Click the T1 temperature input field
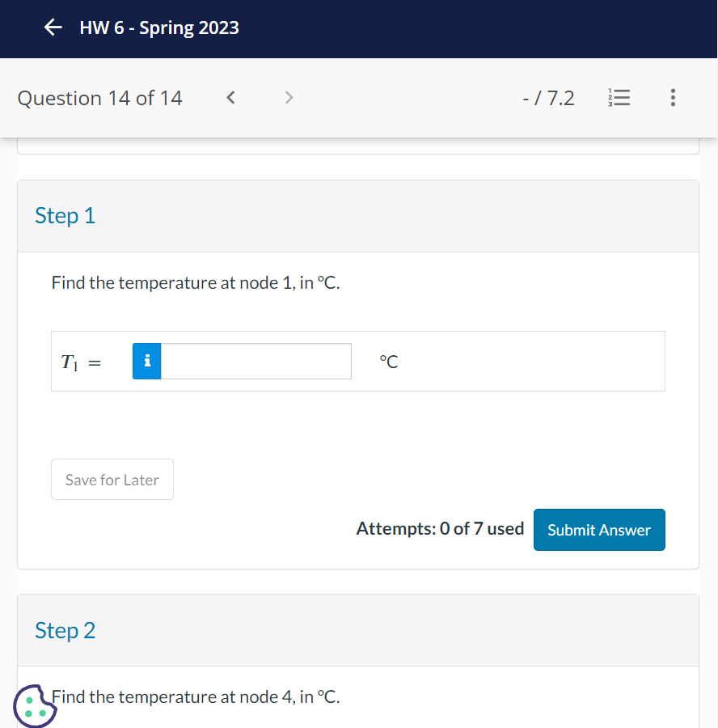 256,362
